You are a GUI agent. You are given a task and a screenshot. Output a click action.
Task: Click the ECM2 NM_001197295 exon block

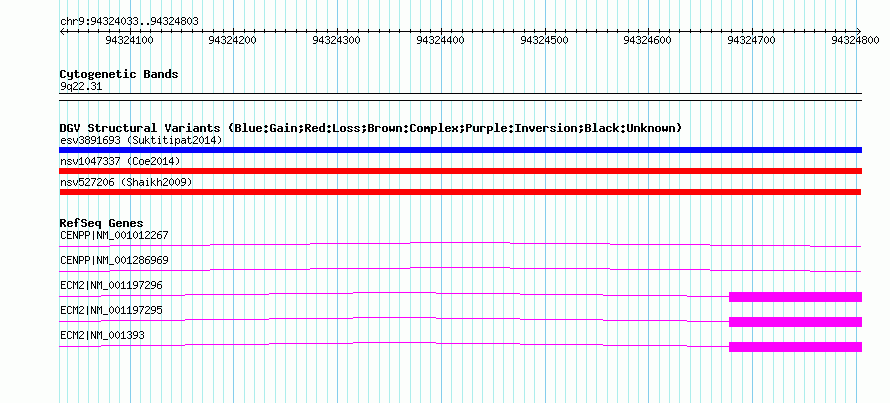click(795, 322)
